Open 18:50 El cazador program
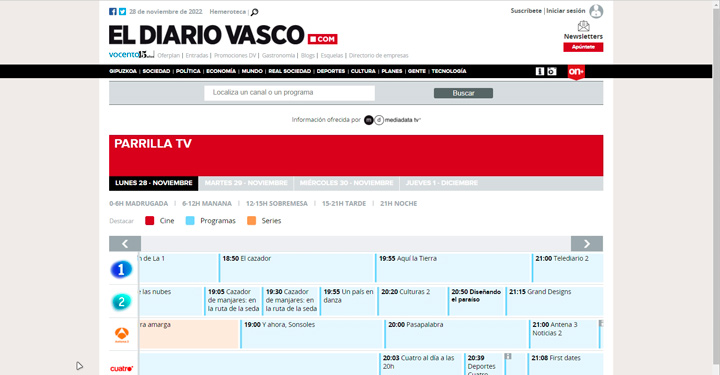Screen dimensions: 720x375 297,268
